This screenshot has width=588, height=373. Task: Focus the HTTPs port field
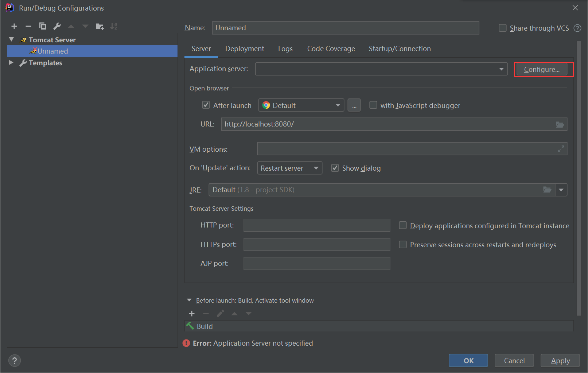tap(317, 244)
